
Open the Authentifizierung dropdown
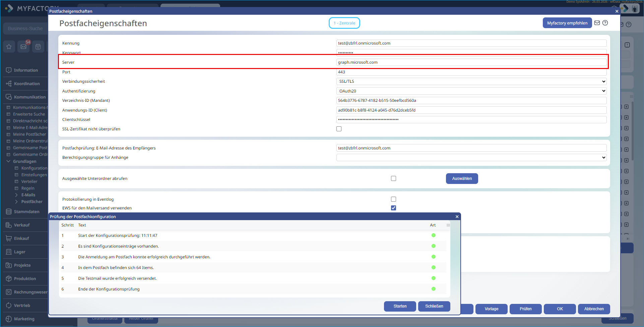471,91
